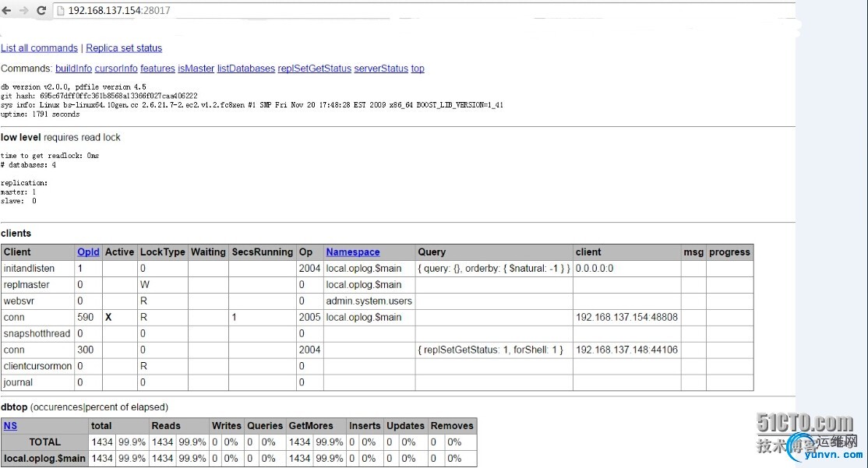Click the page icon in address bar
Image resolution: width=868 pixels, height=468 pixels.
pos(61,10)
